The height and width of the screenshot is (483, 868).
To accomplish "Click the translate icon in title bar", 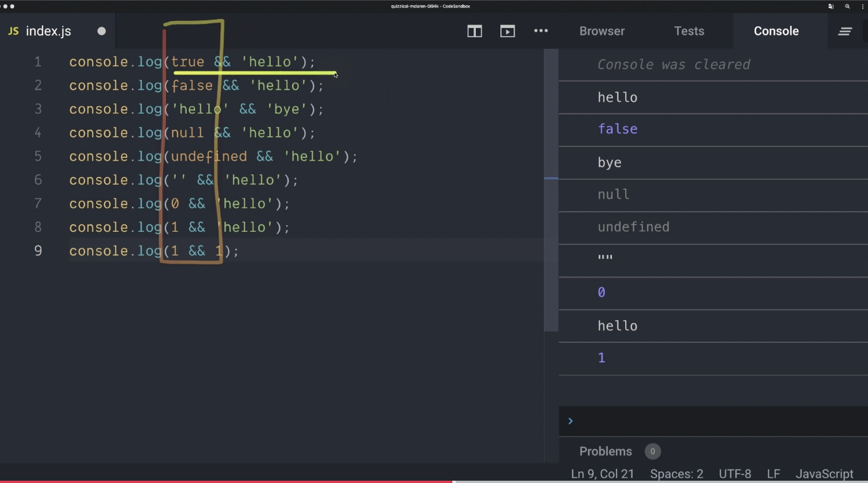I will point(831,6).
